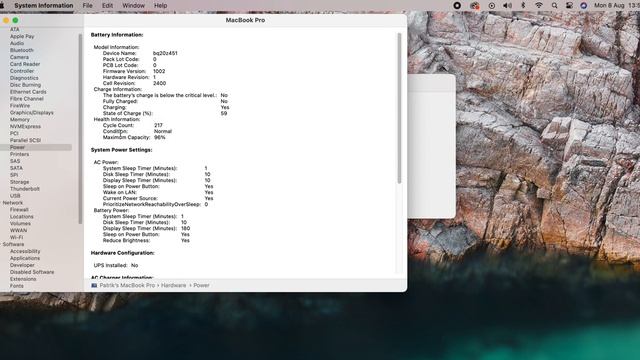Click the date and time in menu bar
The width and height of the screenshot is (640, 360).
pyautogui.click(x=617, y=6)
